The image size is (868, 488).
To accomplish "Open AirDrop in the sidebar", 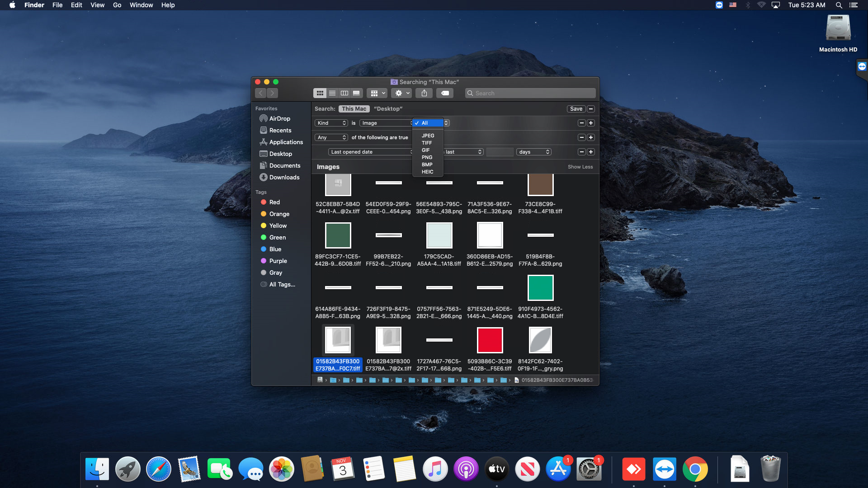I will [279, 118].
